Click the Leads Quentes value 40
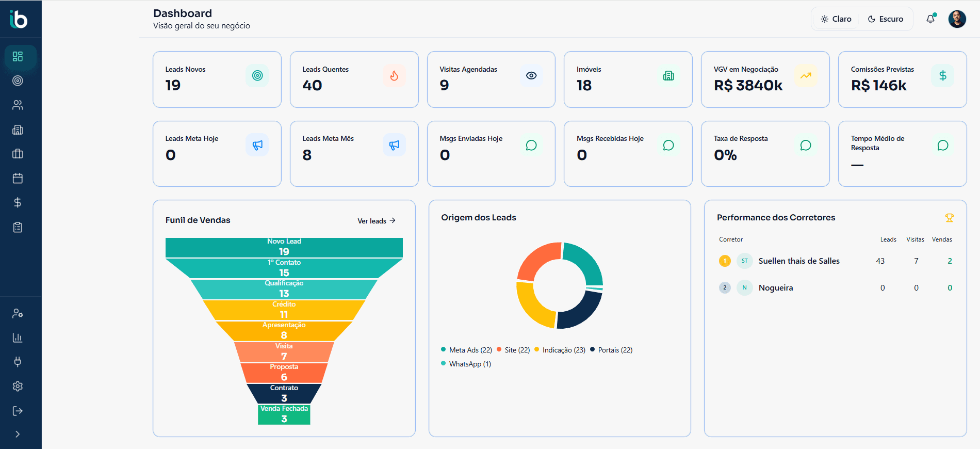This screenshot has height=449, width=980. click(x=312, y=85)
